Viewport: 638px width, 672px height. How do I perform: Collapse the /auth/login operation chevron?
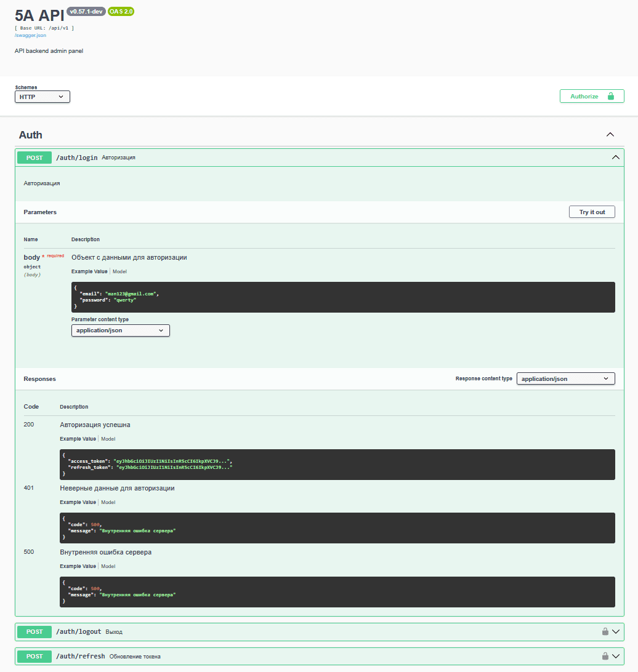pyautogui.click(x=615, y=158)
